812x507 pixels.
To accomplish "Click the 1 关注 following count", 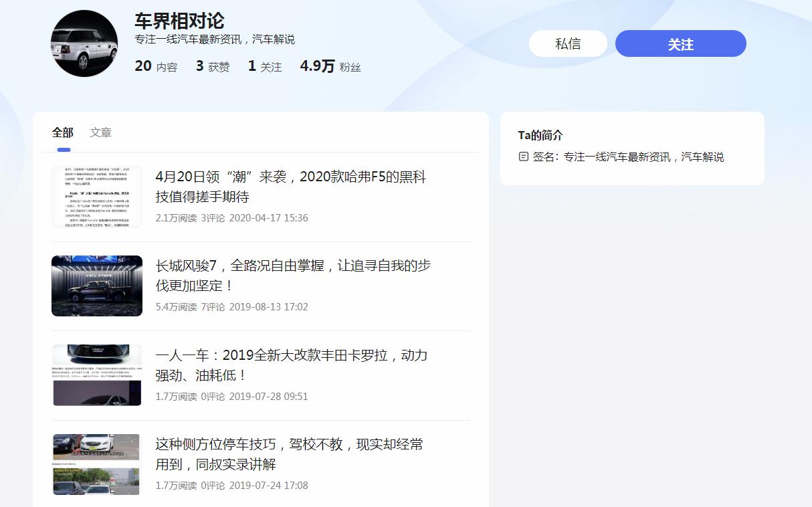I will (265, 66).
